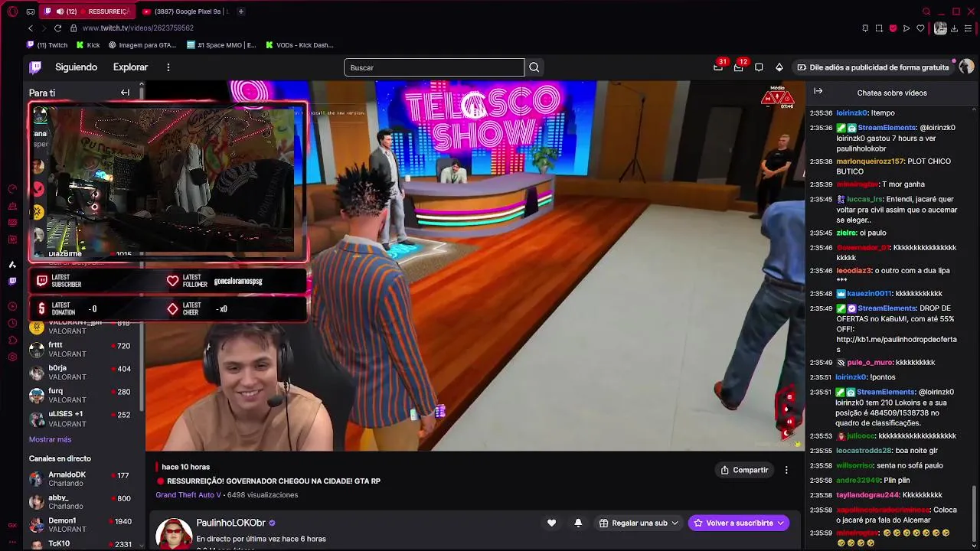Open Demon1 VALORANT live channel
980x551 pixels.
83,525
